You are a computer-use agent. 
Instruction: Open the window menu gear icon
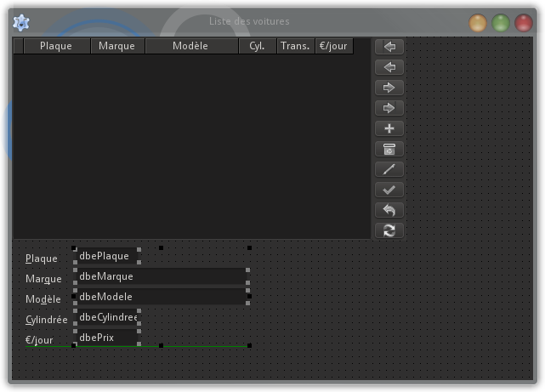(x=21, y=23)
